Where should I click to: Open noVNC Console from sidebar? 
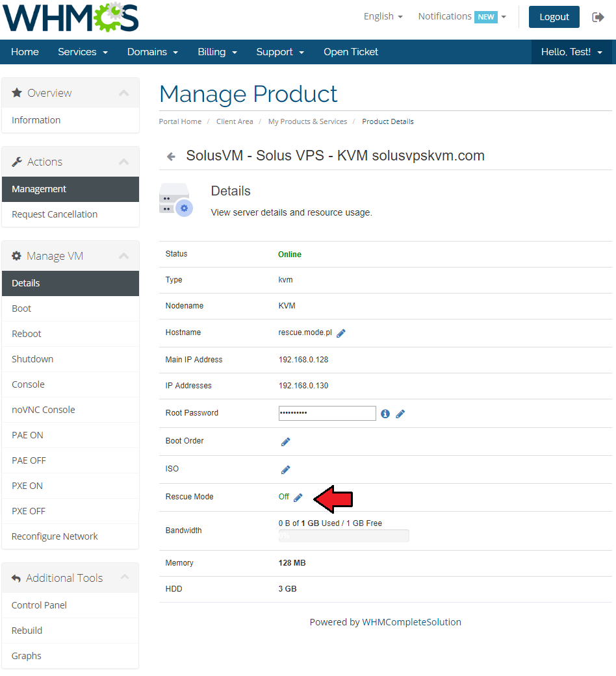(70, 410)
